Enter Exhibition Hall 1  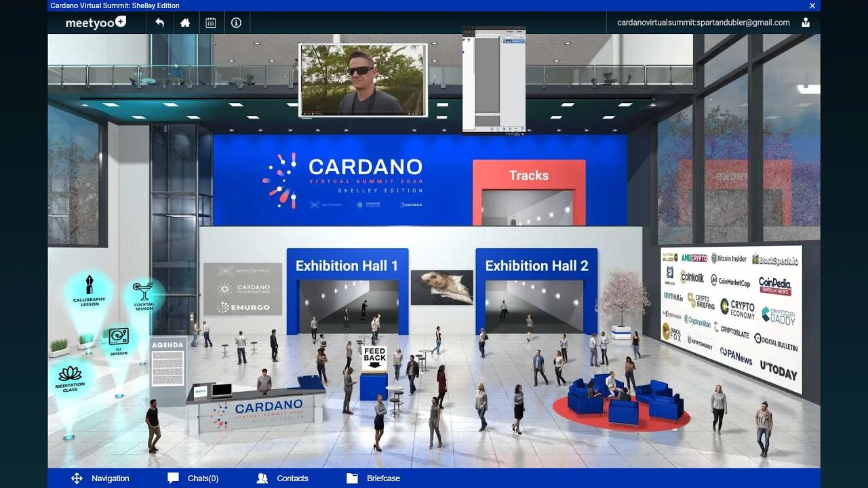[x=347, y=291]
